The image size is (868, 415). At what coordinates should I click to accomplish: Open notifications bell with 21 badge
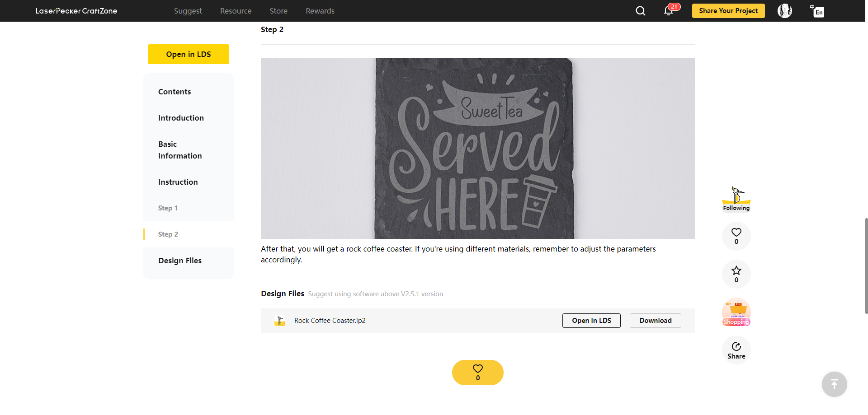click(670, 10)
